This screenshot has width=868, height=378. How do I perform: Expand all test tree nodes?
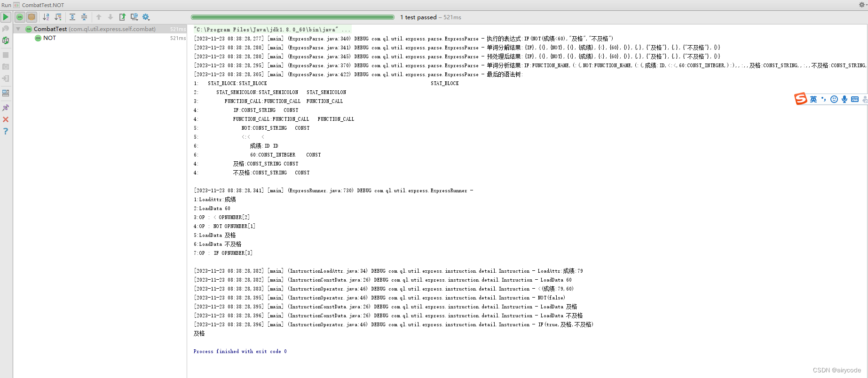click(x=72, y=17)
